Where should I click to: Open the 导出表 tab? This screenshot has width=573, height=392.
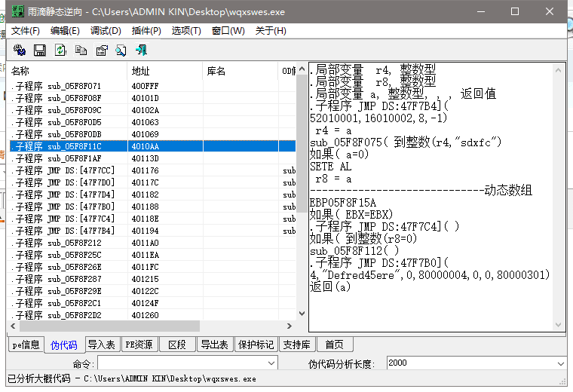point(215,345)
